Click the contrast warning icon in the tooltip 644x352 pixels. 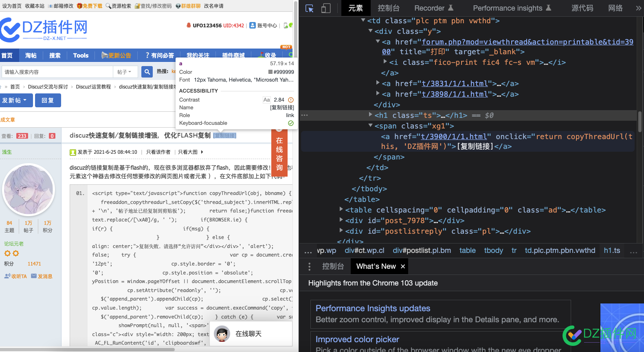point(291,100)
